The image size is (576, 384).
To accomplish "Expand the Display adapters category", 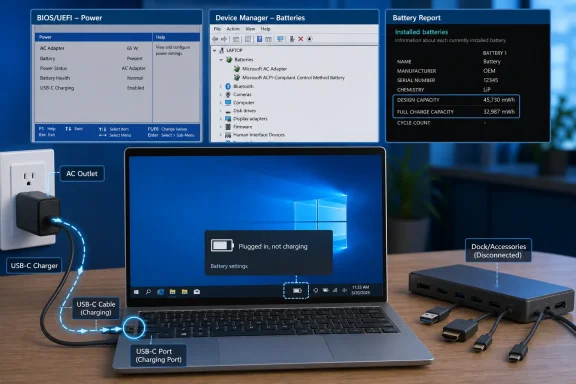I will pyautogui.click(x=220, y=119).
